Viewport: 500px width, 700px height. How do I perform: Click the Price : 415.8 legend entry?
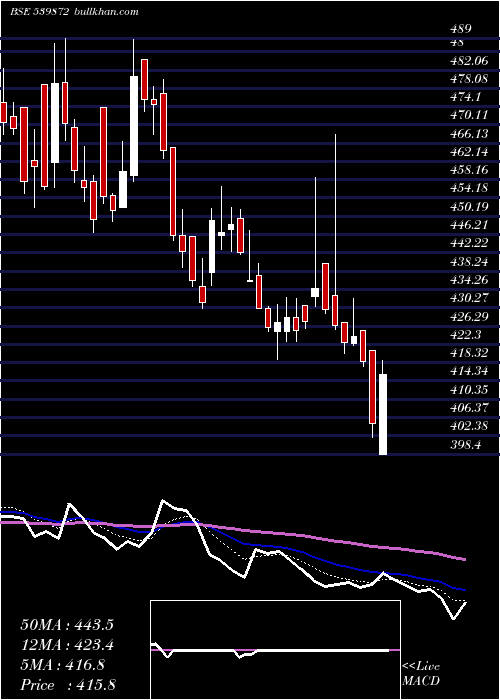67,684
